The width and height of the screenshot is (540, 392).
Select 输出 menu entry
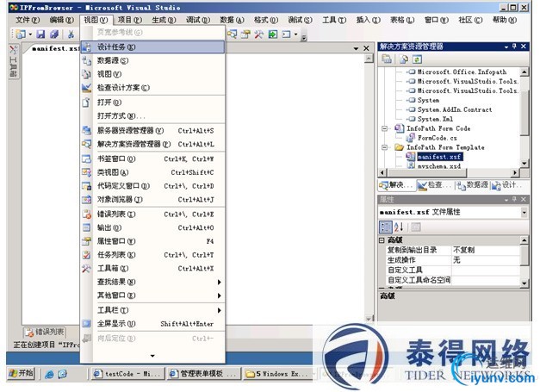(152, 227)
